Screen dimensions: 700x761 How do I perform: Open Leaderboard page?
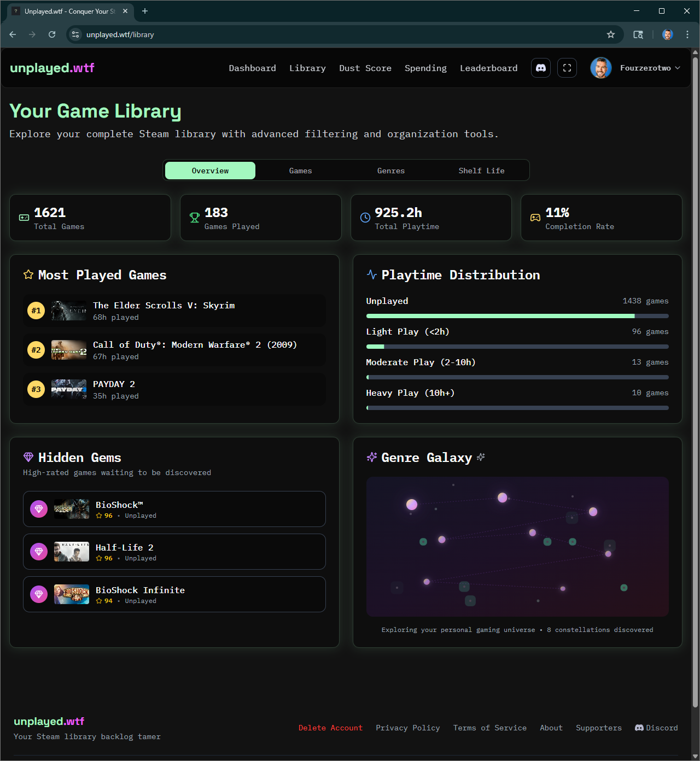[488, 68]
